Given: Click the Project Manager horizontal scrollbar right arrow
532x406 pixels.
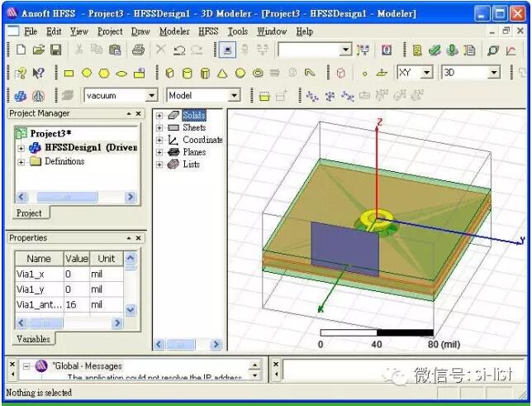Looking at the screenshot, I should coord(131,197).
